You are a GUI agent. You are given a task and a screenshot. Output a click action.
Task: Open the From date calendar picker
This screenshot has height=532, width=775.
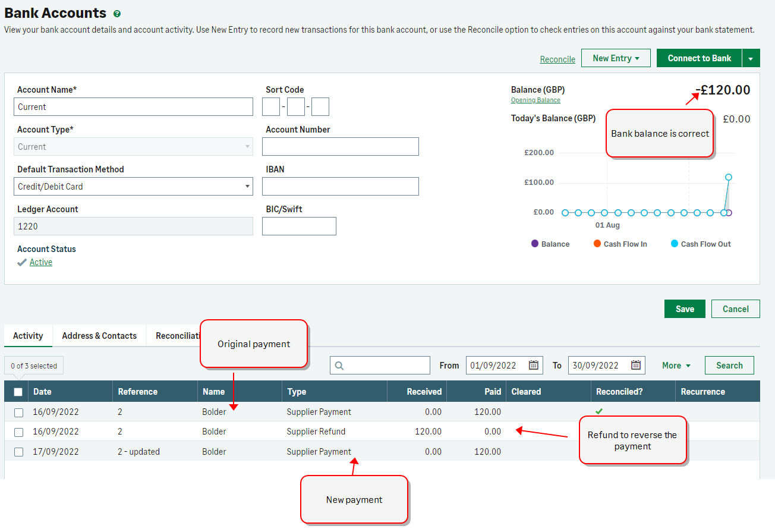533,365
